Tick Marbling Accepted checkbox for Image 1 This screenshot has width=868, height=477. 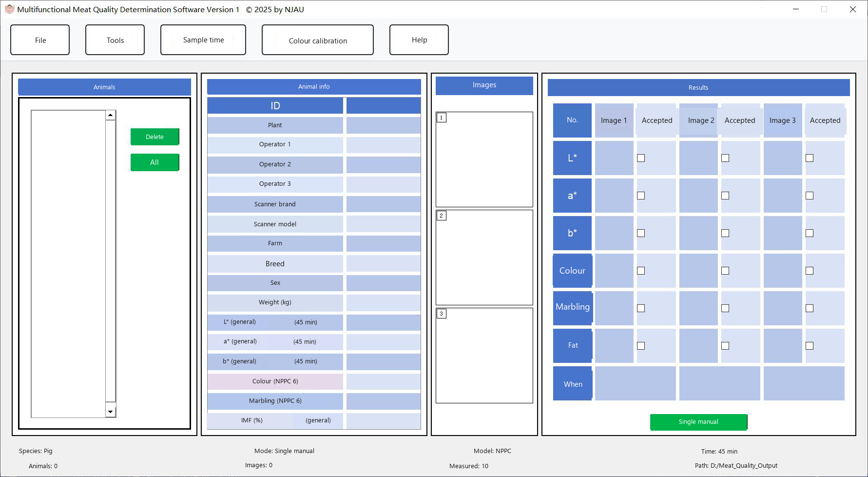point(641,308)
